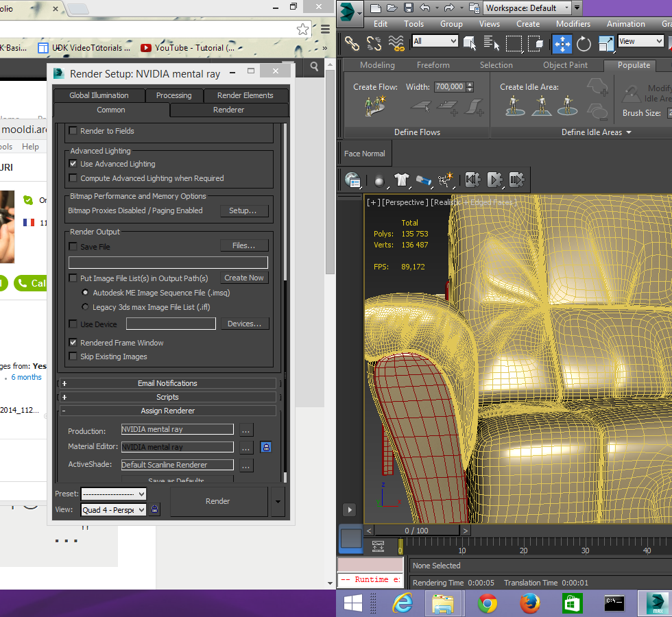Click the gray sphere icon in Populate toolbar
This screenshot has width=672, height=617.
[x=379, y=181]
